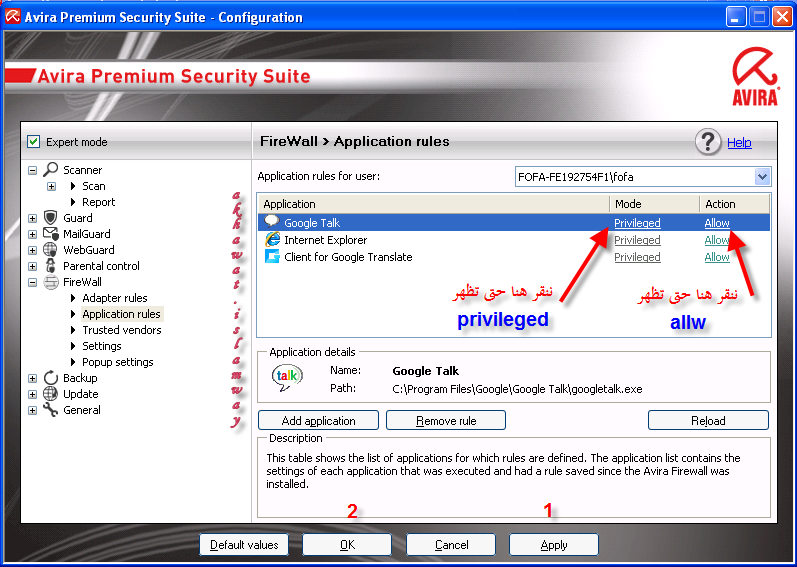The height and width of the screenshot is (567, 797).
Task: Click the General wrench icon
Action: click(50, 410)
